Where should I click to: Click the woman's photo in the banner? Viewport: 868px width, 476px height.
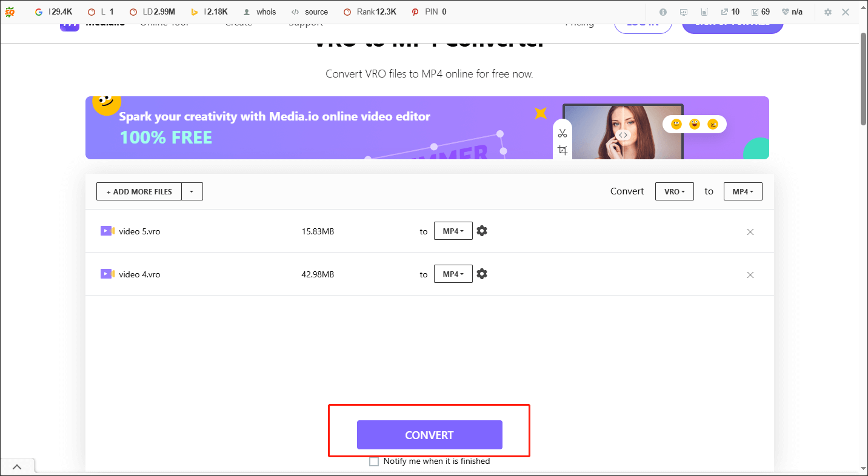(x=623, y=132)
